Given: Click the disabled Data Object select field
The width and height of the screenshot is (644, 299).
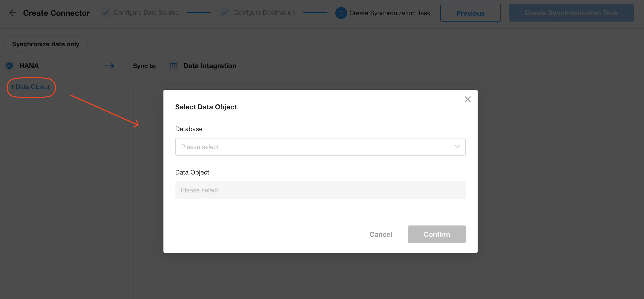Looking at the screenshot, I should coord(320,190).
